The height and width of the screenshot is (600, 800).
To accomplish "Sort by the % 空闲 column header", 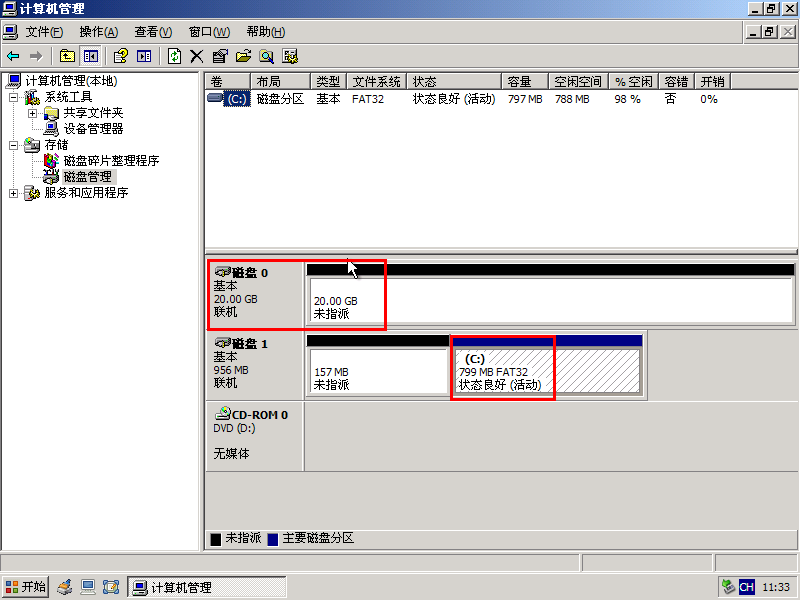I will pyautogui.click(x=633, y=82).
